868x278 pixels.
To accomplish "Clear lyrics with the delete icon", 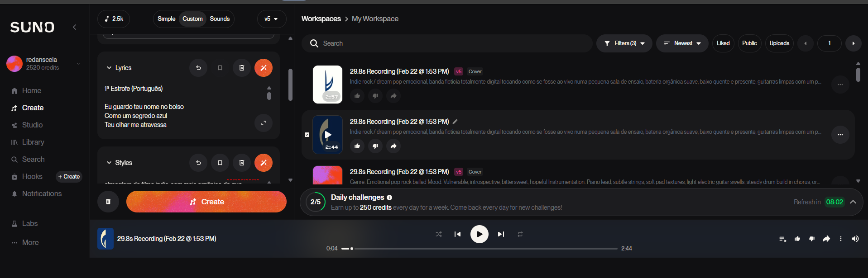I will click(x=242, y=68).
